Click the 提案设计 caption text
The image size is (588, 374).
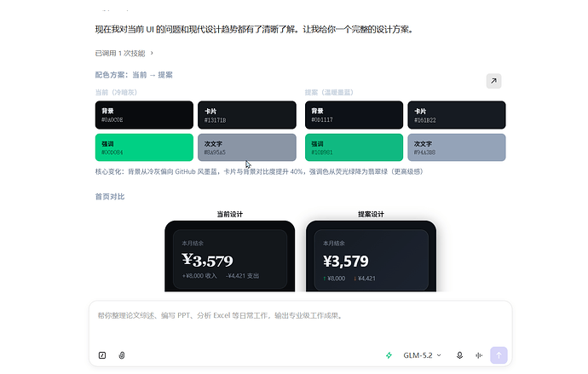click(371, 214)
